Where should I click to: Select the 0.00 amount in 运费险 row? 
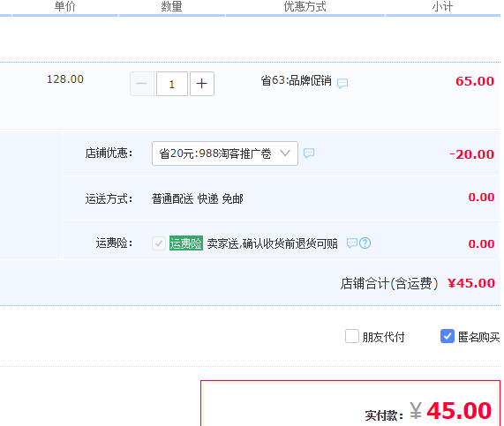tap(481, 243)
